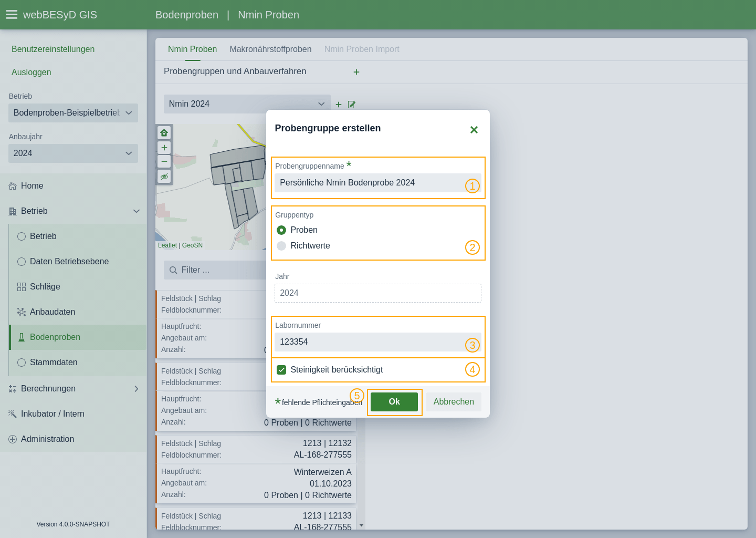Open Daten Betriebsebene menu item

point(78,262)
